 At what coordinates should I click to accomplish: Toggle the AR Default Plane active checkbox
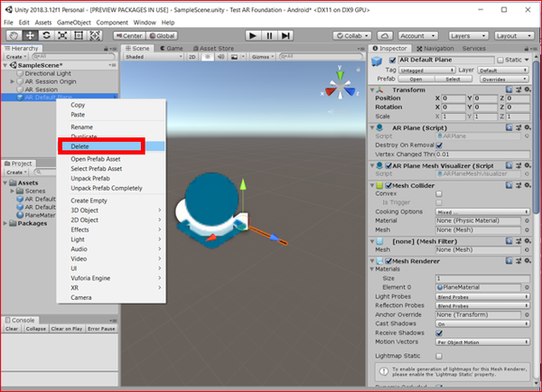(x=393, y=61)
